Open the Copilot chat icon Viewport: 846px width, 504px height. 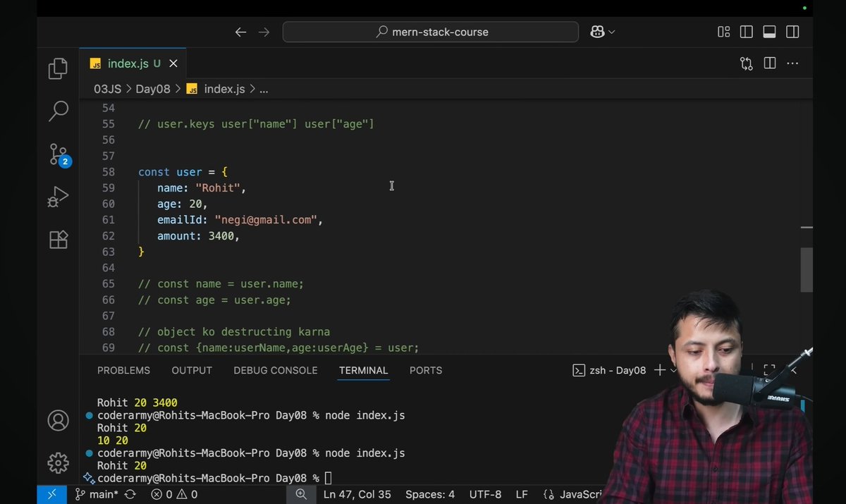tap(597, 32)
